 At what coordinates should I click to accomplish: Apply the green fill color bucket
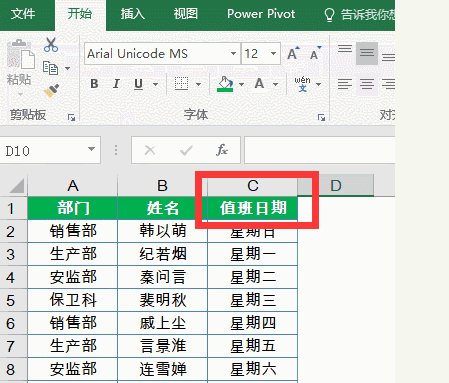coord(225,84)
